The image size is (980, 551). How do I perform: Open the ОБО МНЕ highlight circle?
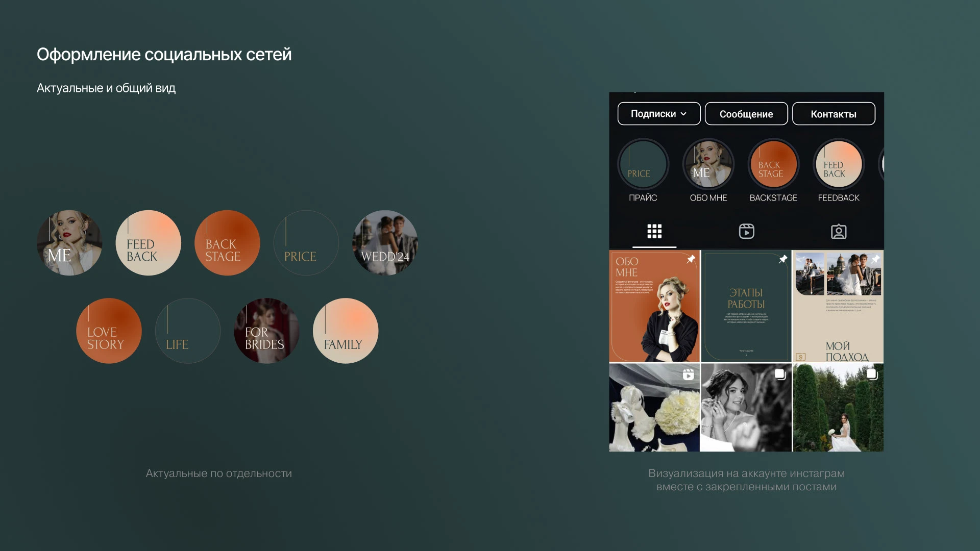[x=708, y=164]
